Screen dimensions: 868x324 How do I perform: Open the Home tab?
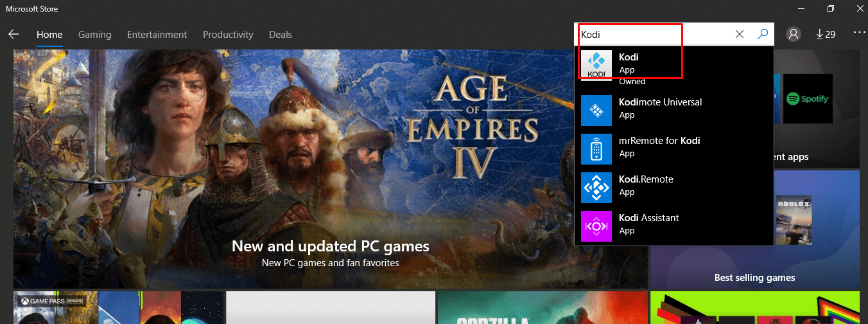pyautogui.click(x=49, y=35)
